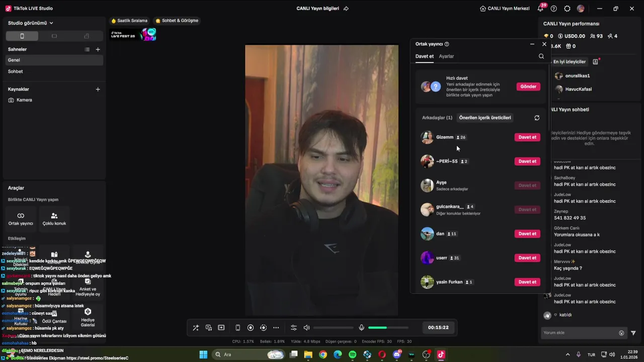Image resolution: width=644 pixels, height=362 pixels.
Task: Expand the Studio görünümü dropdown
Action: pos(31,23)
